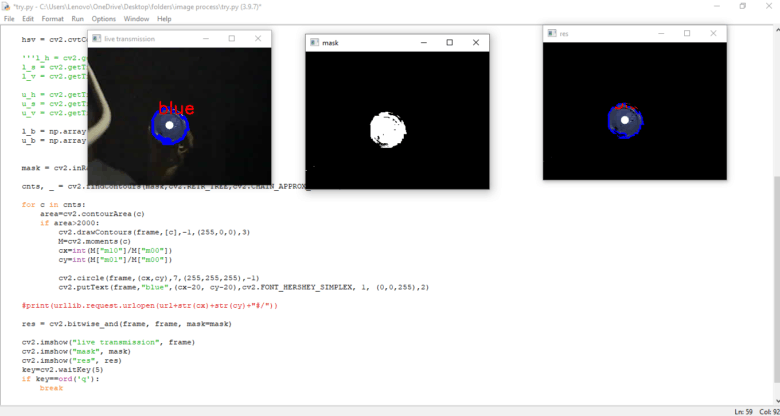Click the line starting with 'cy=int'
The height and width of the screenshot is (416, 780).
click(x=115, y=260)
